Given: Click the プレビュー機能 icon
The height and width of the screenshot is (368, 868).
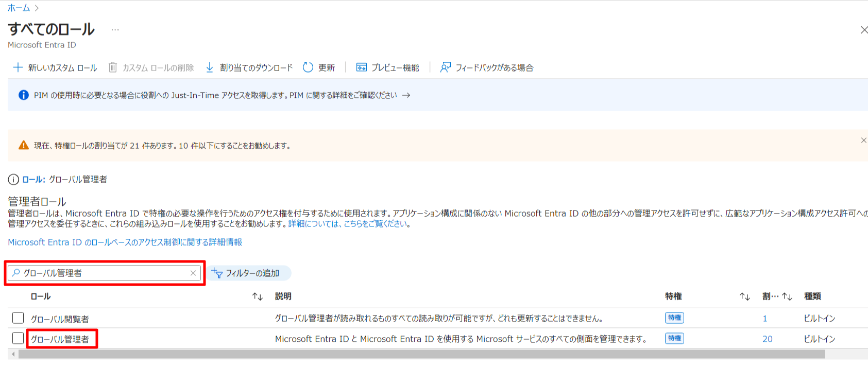Looking at the screenshot, I should click(x=362, y=67).
